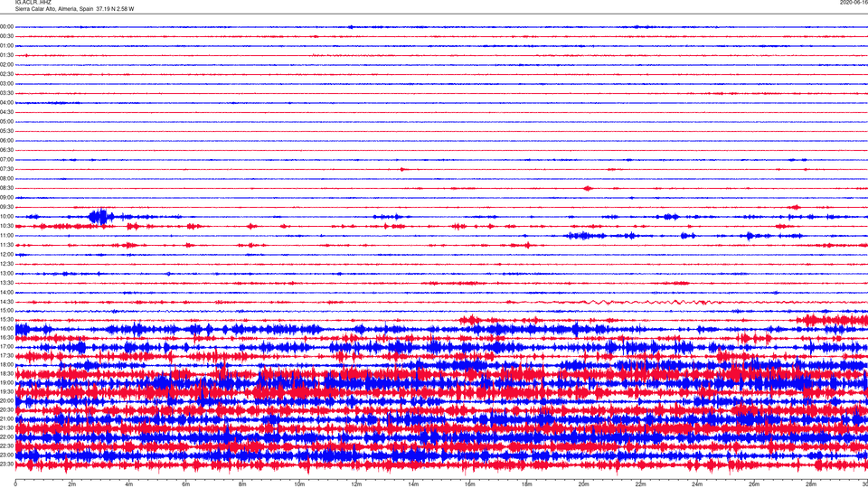Select the 17:00 row label
Screen dimensions: 868x488
point(6,347)
